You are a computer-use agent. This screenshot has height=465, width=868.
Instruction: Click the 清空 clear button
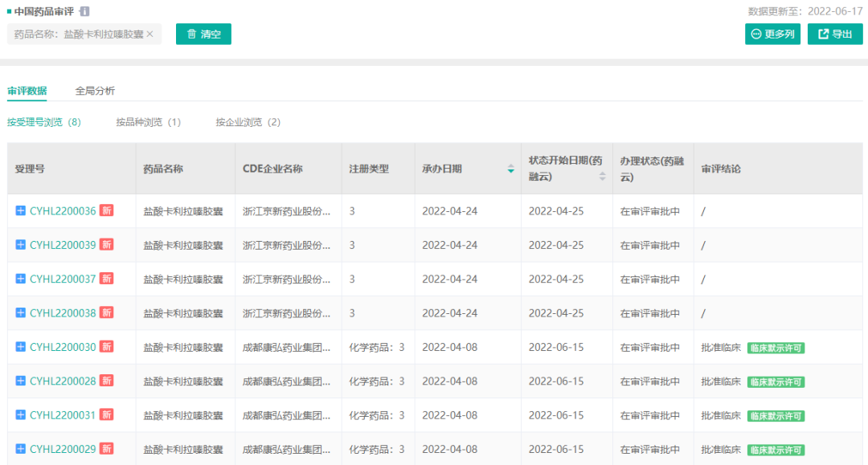[x=203, y=34]
